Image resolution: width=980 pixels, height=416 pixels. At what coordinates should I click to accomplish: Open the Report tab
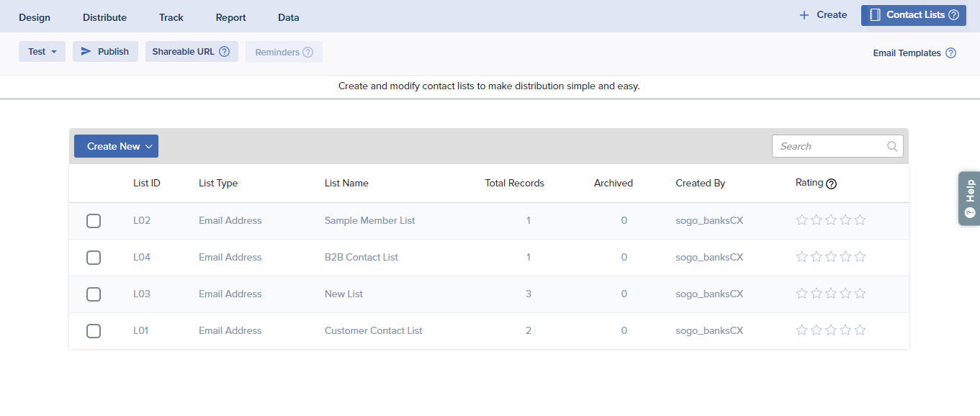click(230, 17)
